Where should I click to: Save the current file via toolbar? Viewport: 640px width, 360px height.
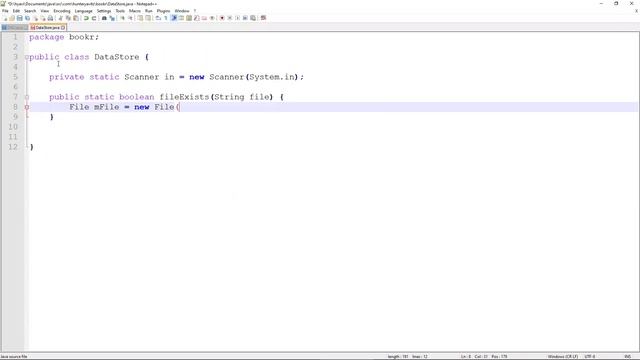(20, 18)
